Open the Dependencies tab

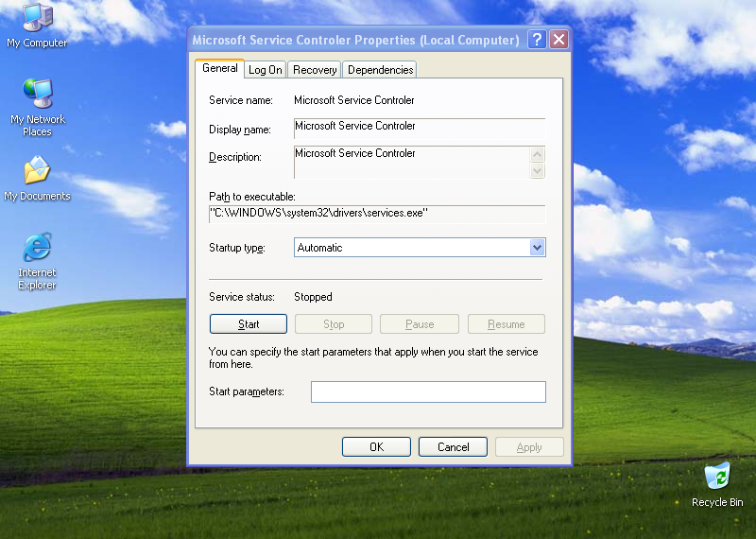380,70
